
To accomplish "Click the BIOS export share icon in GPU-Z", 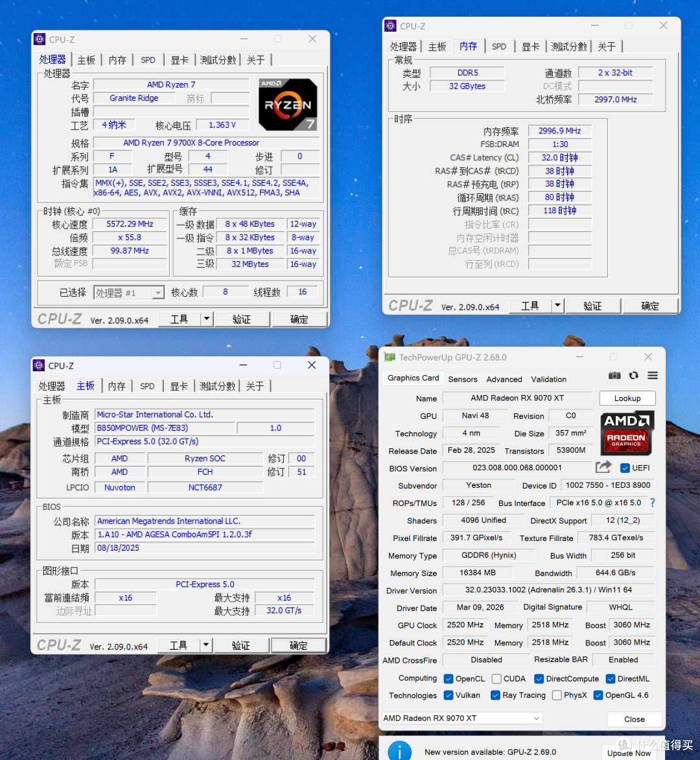I will (603, 467).
